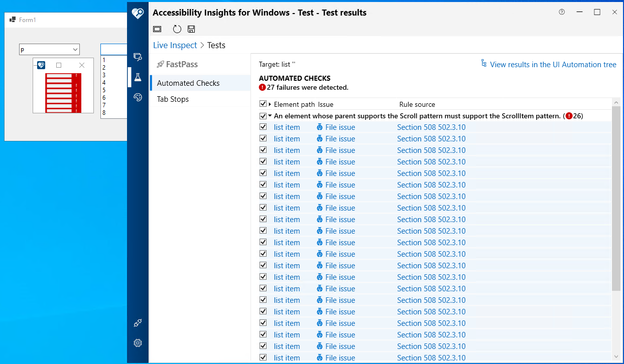624x364 pixels.
Task: Rerun the test with the refresh icon
Action: pos(177,29)
